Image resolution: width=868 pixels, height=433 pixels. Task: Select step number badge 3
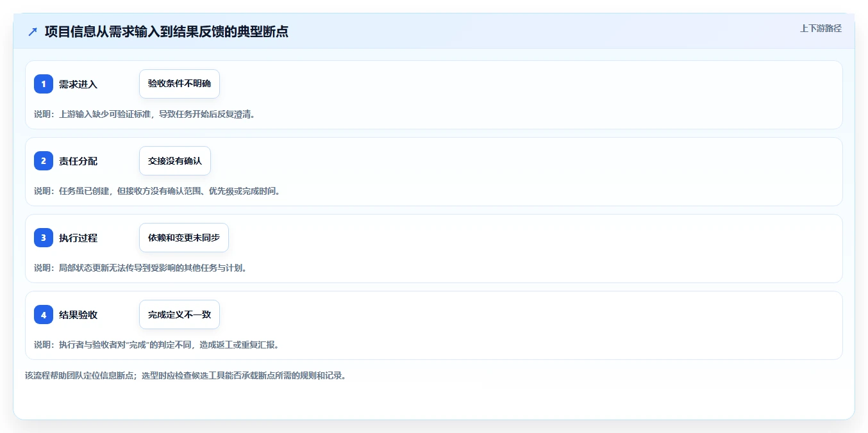[x=44, y=238]
